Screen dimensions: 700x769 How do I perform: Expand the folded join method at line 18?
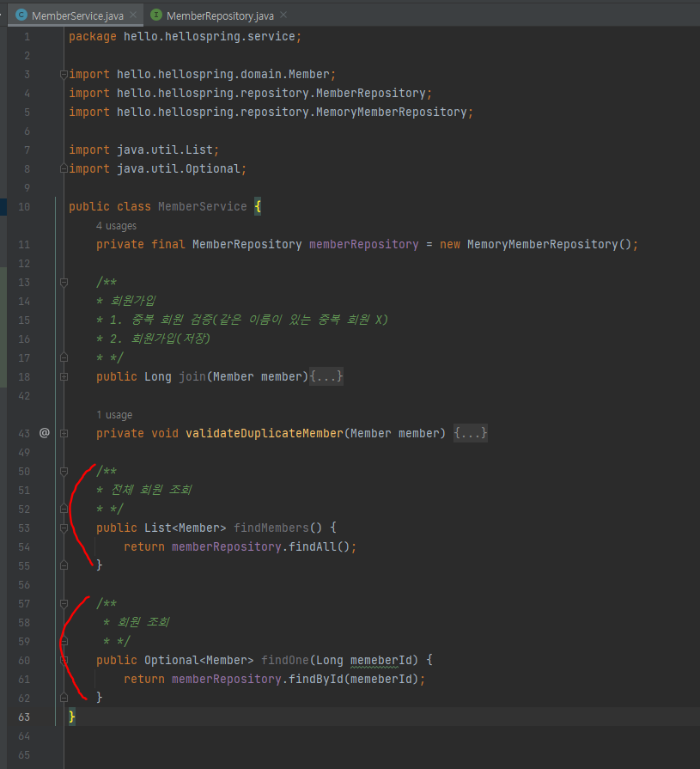[64, 376]
